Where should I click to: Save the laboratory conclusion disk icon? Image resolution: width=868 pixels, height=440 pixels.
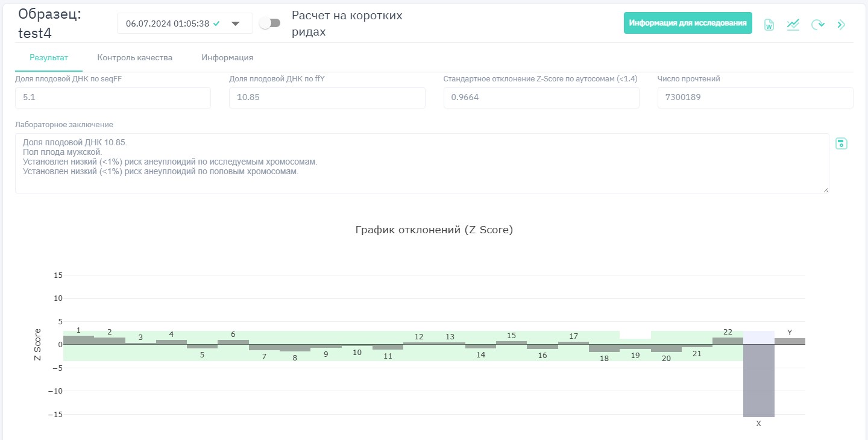point(841,143)
